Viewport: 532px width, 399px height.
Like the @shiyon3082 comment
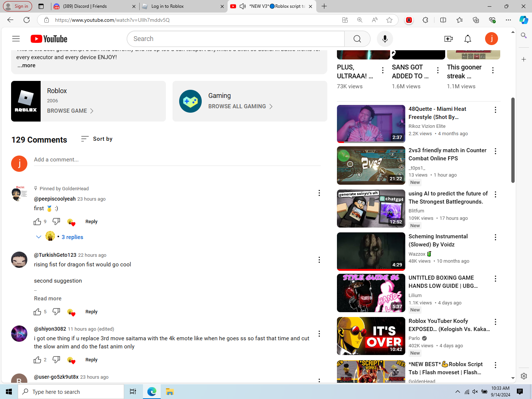point(37,360)
